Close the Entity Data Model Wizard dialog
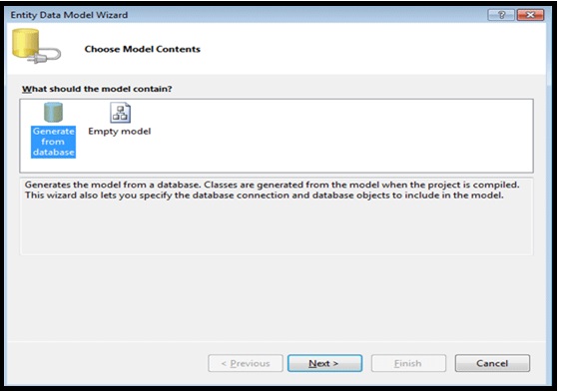 tap(530, 15)
